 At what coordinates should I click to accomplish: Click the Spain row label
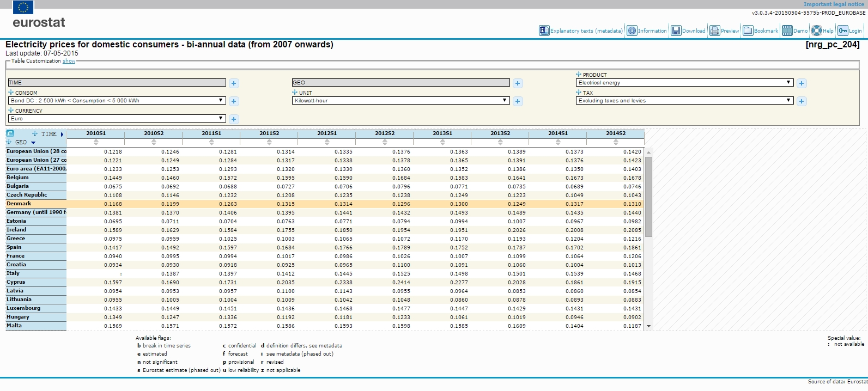(x=36, y=247)
